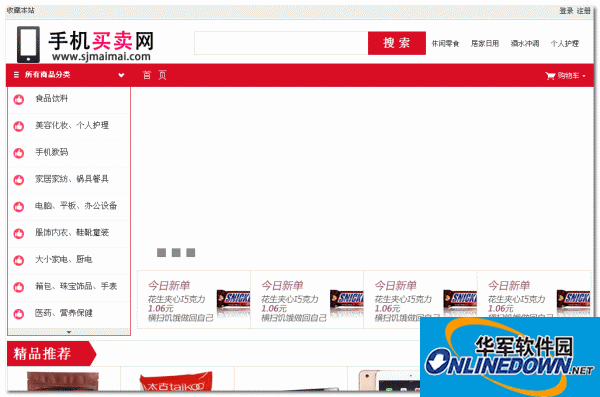Open the 箱包、珠宝饰品、手表 category
This screenshot has height=397, width=600.
(76, 286)
